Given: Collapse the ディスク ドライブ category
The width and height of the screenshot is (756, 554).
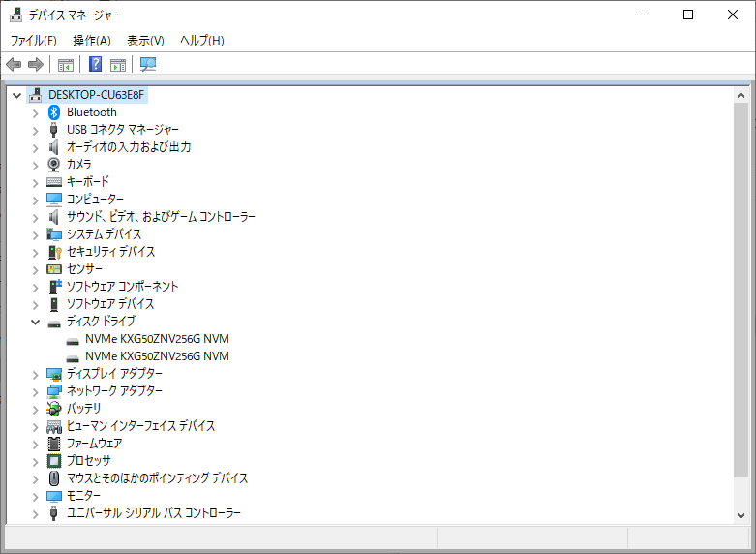Looking at the screenshot, I should point(35,322).
